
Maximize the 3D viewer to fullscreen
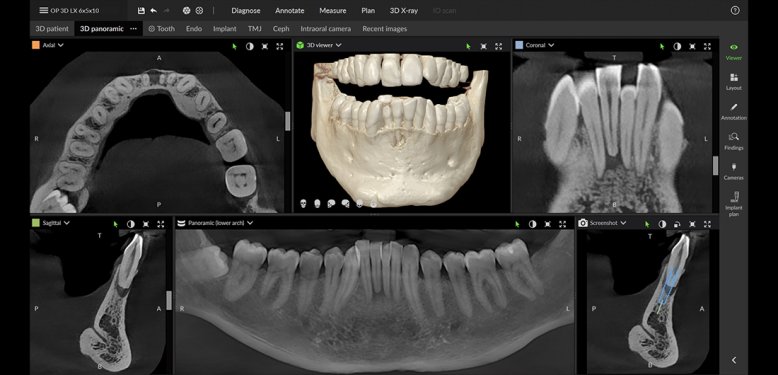(x=499, y=46)
